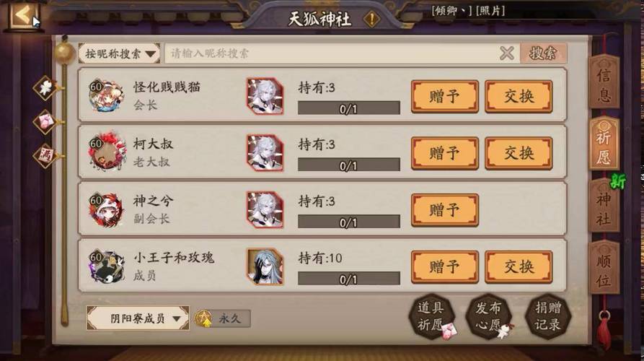The image size is (644, 361).
Task: Open 怪化贱贱猫's player avatar
Action: (107, 96)
